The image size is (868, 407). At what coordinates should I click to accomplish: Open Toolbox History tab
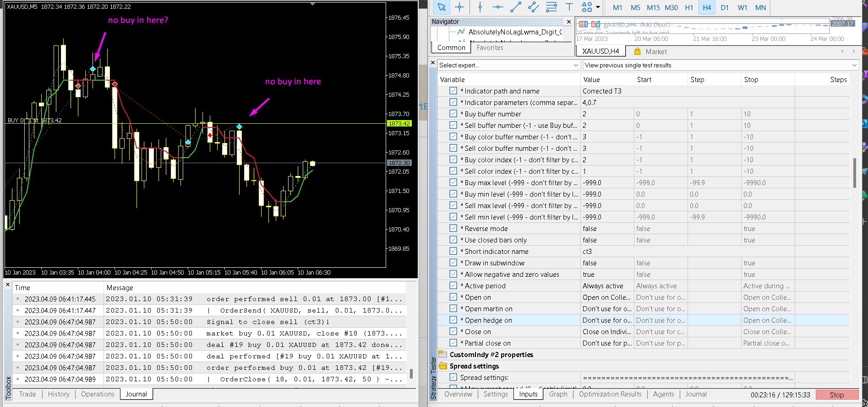[59, 394]
